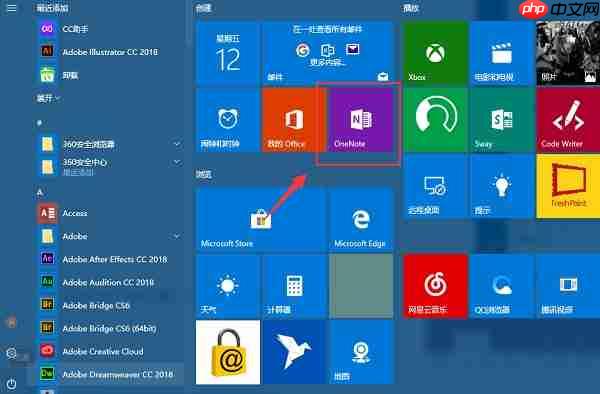The width and height of the screenshot is (600, 394).
Task: Launch Adobe Bridge CS6 (64bit)
Action: point(109,328)
